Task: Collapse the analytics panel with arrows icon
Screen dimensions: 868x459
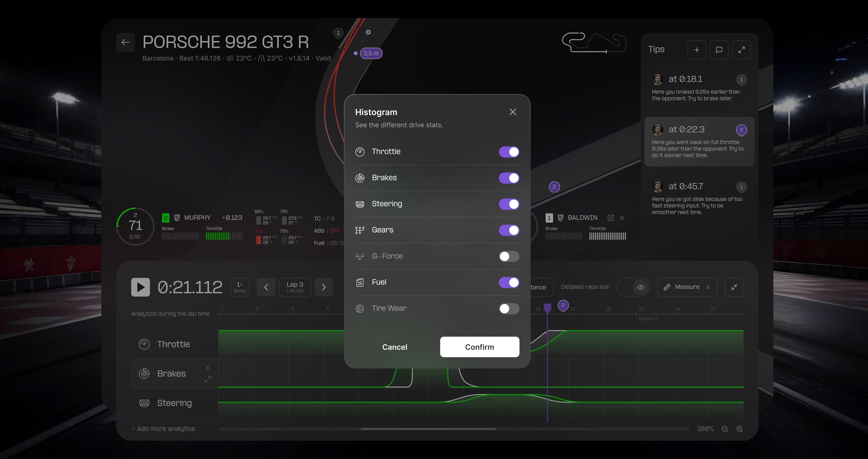Action: pyautogui.click(x=734, y=287)
